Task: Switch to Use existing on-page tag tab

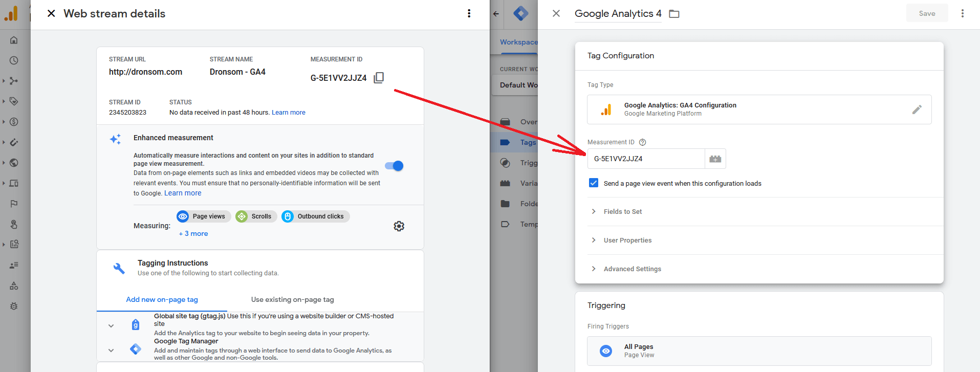Action: (292, 300)
